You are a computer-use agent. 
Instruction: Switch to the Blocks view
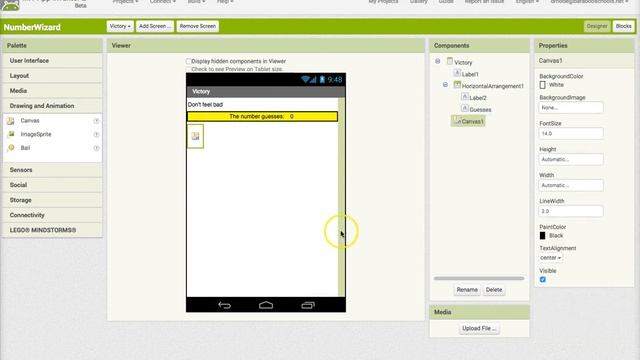point(623,26)
